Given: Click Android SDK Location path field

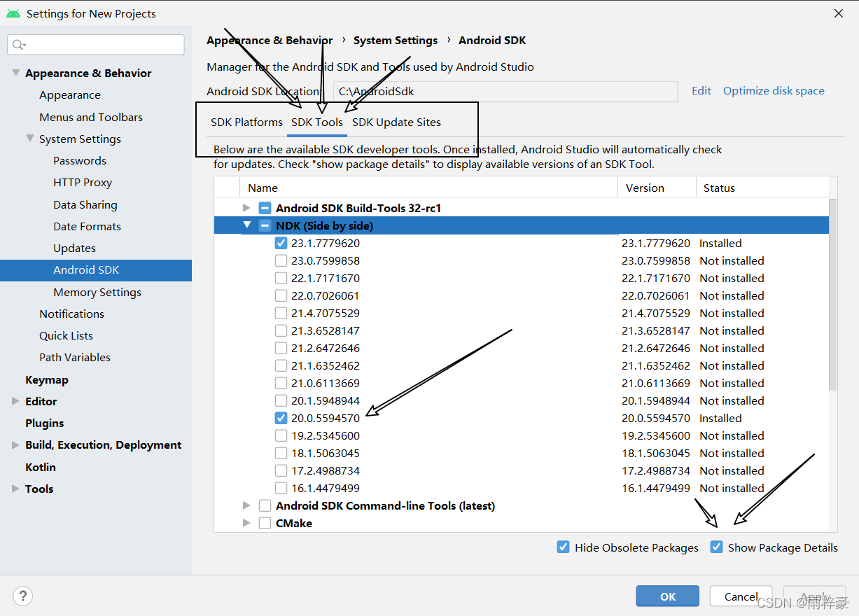Looking at the screenshot, I should click(x=505, y=91).
